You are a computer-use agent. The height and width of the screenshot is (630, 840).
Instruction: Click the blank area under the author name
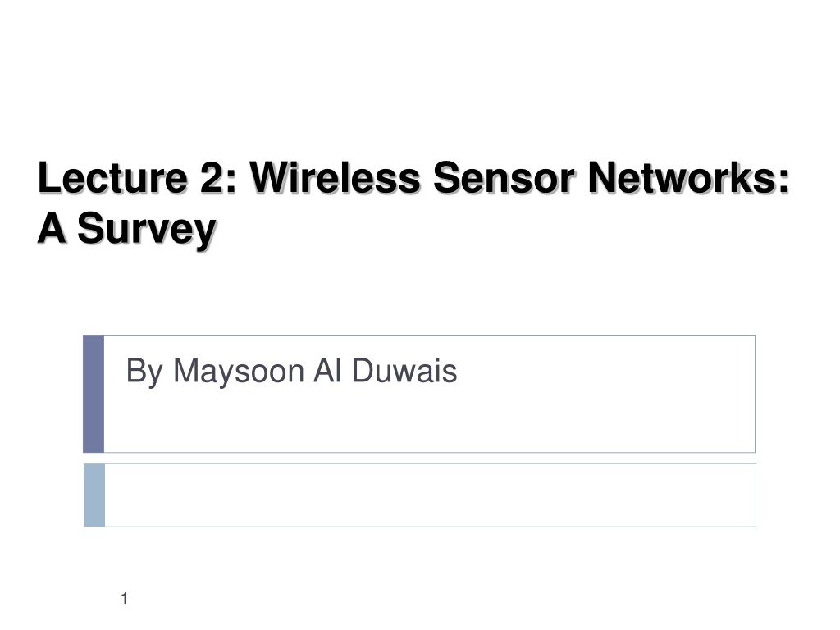tap(428, 421)
